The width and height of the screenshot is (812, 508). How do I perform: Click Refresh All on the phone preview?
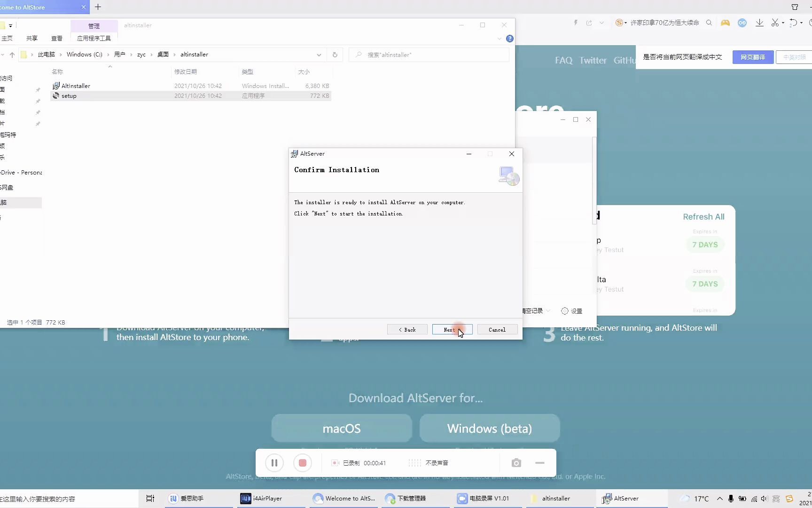coord(703,217)
